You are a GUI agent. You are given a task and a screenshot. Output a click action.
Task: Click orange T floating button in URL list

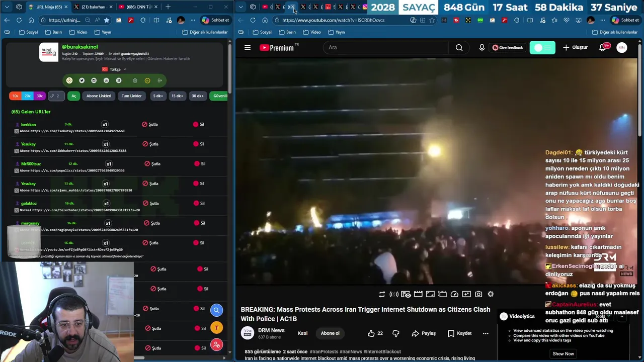(x=216, y=328)
